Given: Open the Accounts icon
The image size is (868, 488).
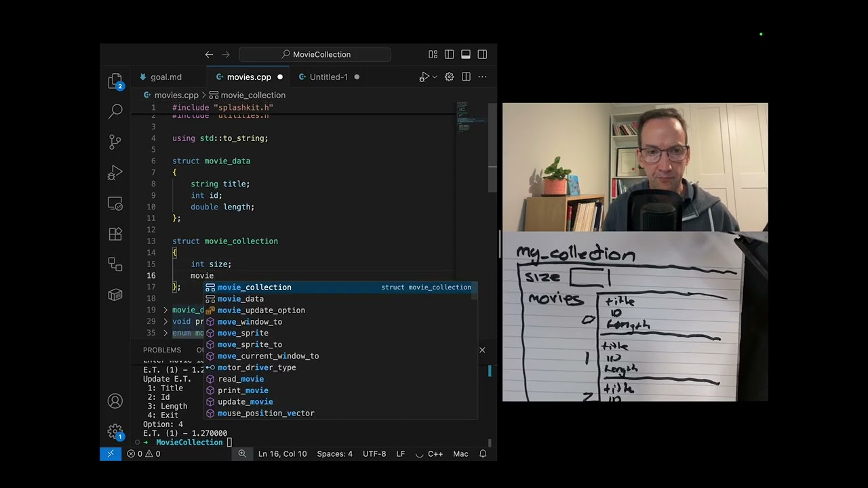Looking at the screenshot, I should (115, 401).
